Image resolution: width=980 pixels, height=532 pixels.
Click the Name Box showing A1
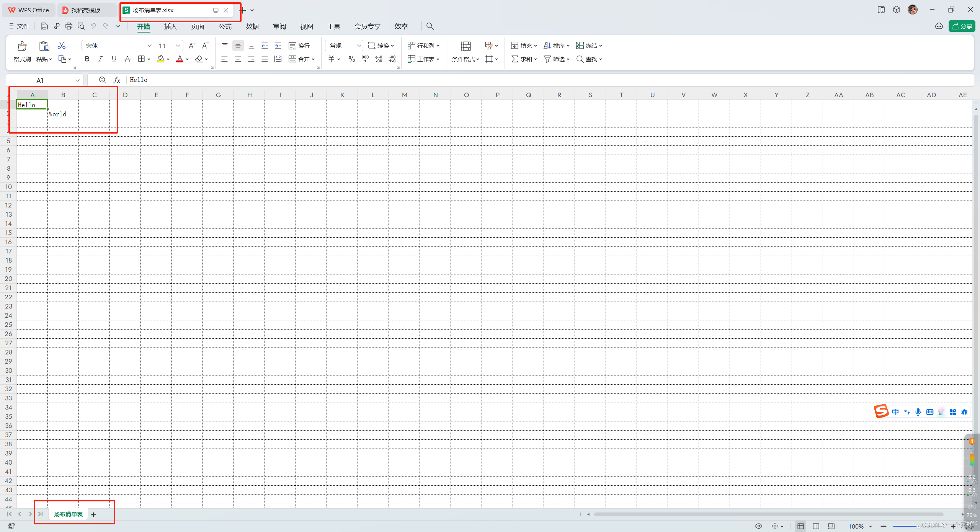click(x=40, y=80)
